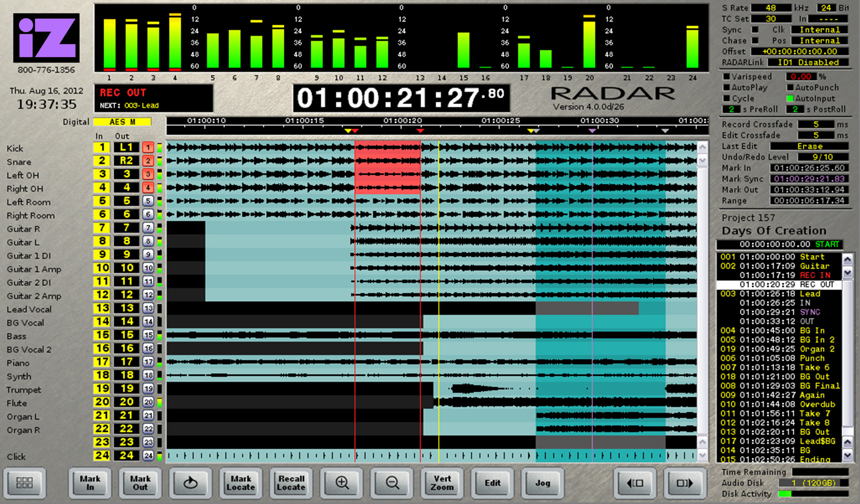Click the Jog button
This screenshot has height=504, width=860.
(543, 483)
